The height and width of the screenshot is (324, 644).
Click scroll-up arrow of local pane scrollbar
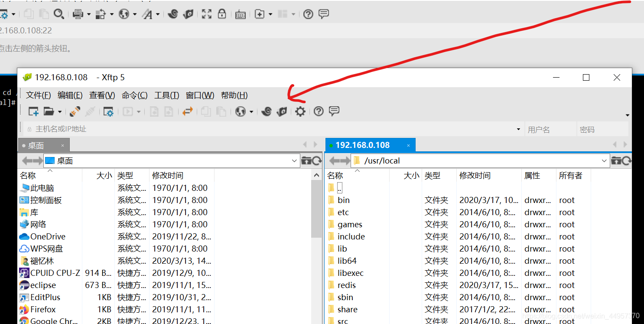[x=316, y=175]
